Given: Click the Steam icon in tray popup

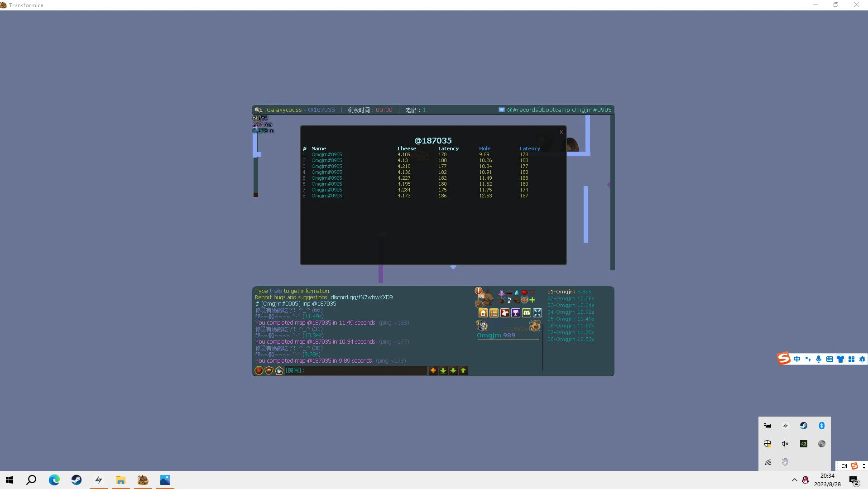Looking at the screenshot, I should (804, 426).
